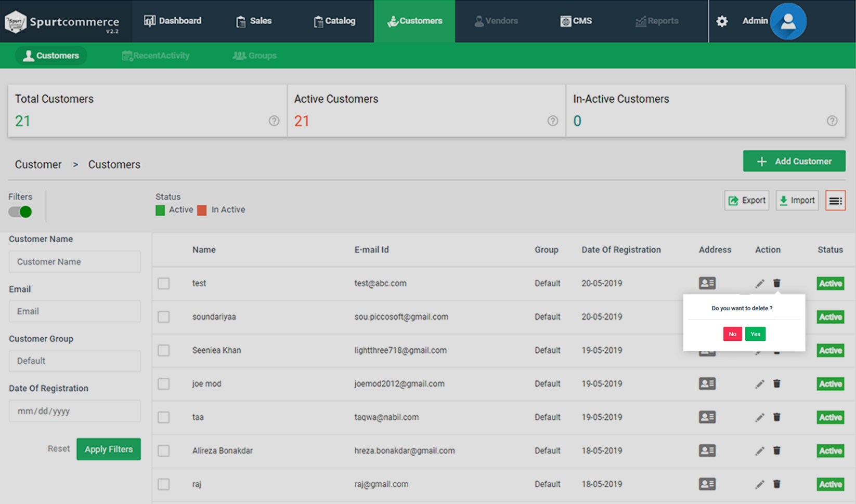
Task: Click email sou.piccosoft@gmail.com
Action: click(401, 317)
